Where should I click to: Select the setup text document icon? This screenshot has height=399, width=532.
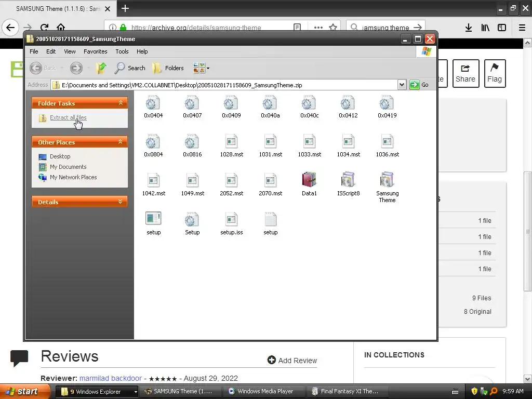(270, 220)
